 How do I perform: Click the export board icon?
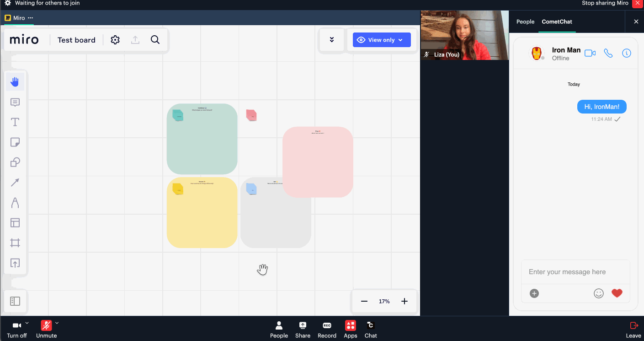[135, 40]
